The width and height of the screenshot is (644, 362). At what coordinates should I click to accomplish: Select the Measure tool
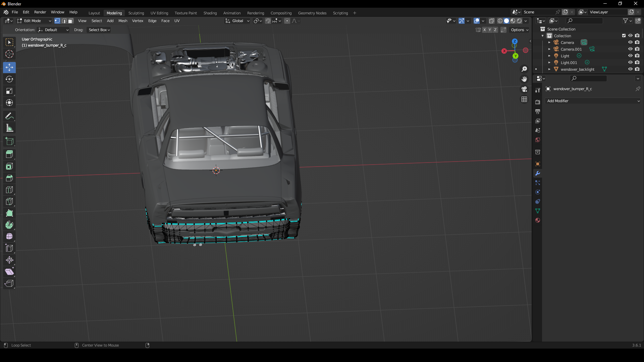tap(9, 128)
